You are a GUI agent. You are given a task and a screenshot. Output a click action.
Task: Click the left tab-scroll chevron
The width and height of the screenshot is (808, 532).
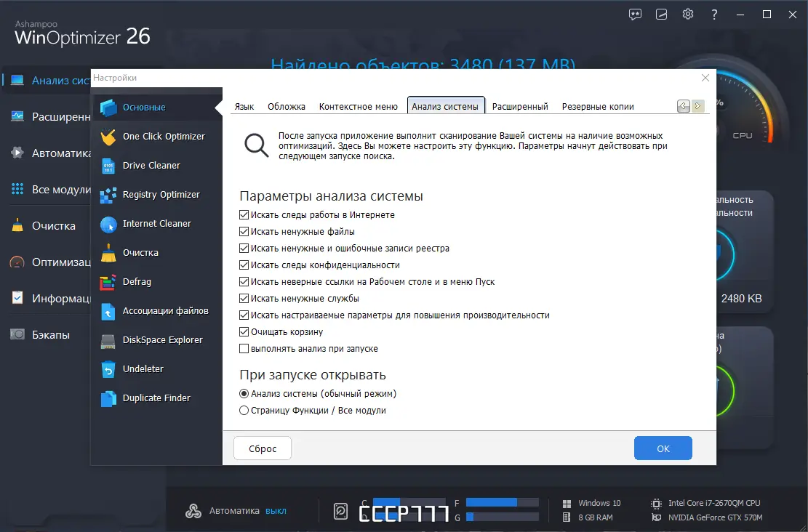tap(683, 105)
